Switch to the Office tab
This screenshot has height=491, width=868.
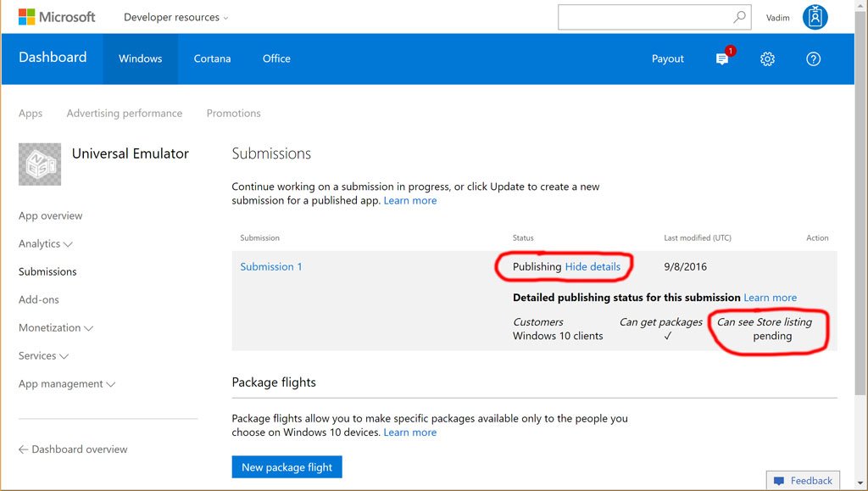[276, 59]
